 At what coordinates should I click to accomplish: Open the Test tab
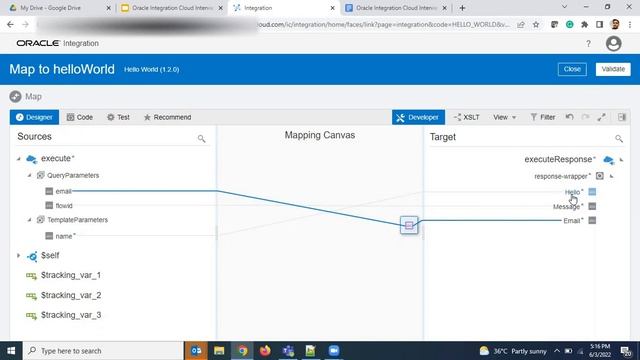coord(118,117)
